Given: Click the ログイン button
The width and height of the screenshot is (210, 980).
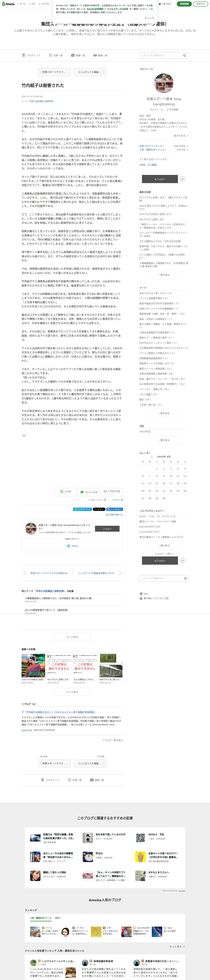Looking at the screenshot, I should click(x=201, y=4).
